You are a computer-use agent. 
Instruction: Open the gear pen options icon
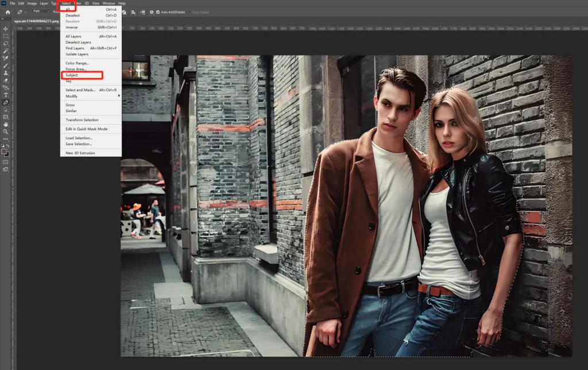[152, 12]
